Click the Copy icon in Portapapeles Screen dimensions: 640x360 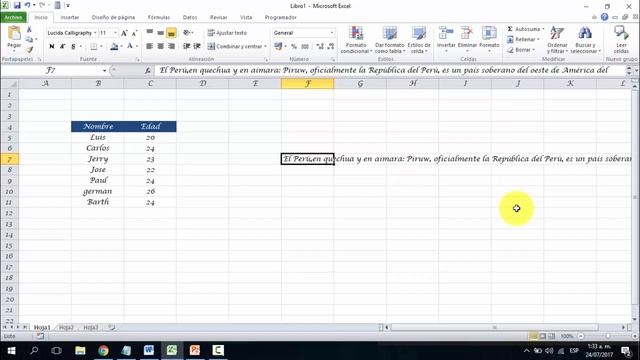(29, 40)
